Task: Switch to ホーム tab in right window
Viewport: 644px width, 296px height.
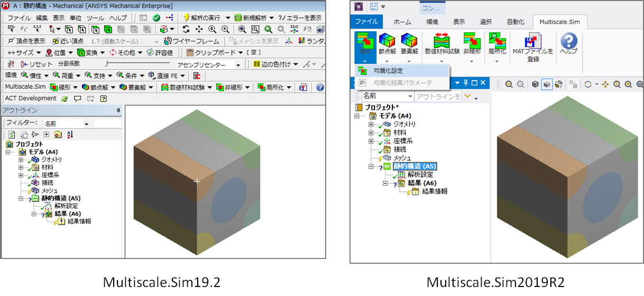Action: point(403,22)
